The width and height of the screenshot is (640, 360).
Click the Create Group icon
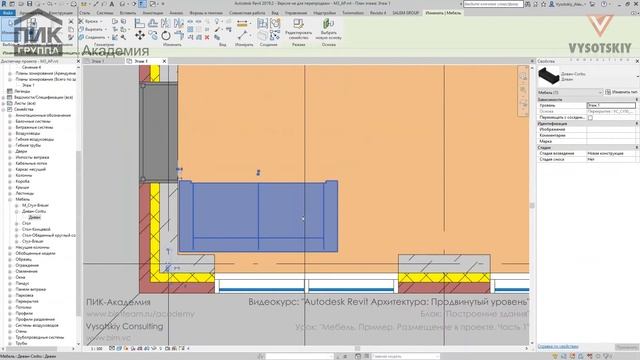coord(275,23)
